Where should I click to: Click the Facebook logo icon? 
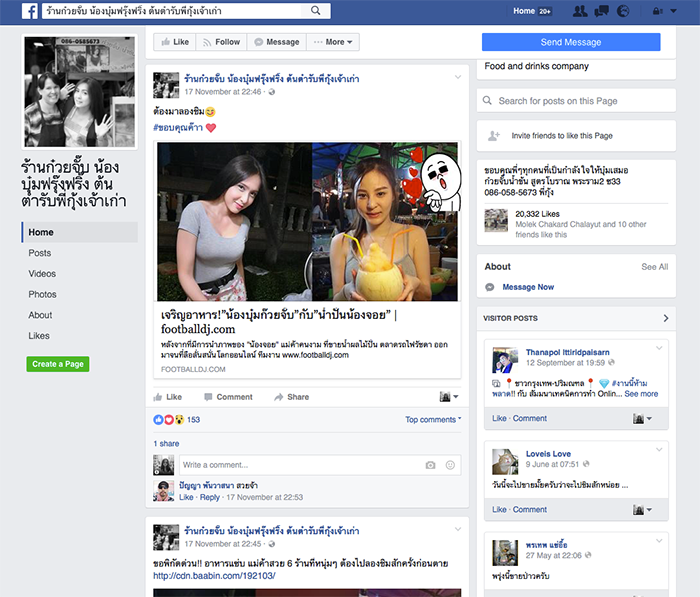29,11
